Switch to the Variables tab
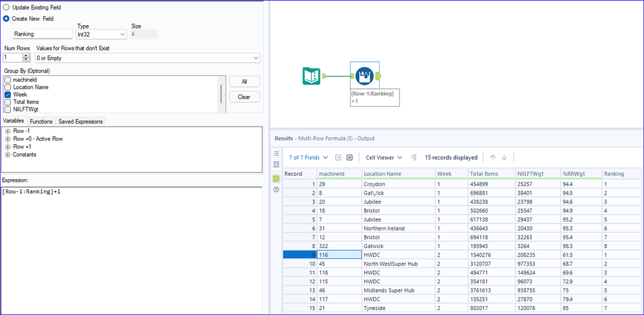This screenshot has height=315, width=644. (14, 121)
